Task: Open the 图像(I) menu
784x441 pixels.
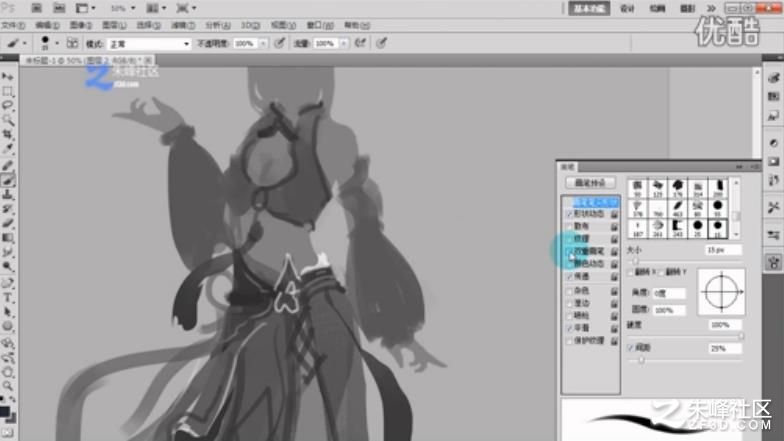Action: pos(80,25)
